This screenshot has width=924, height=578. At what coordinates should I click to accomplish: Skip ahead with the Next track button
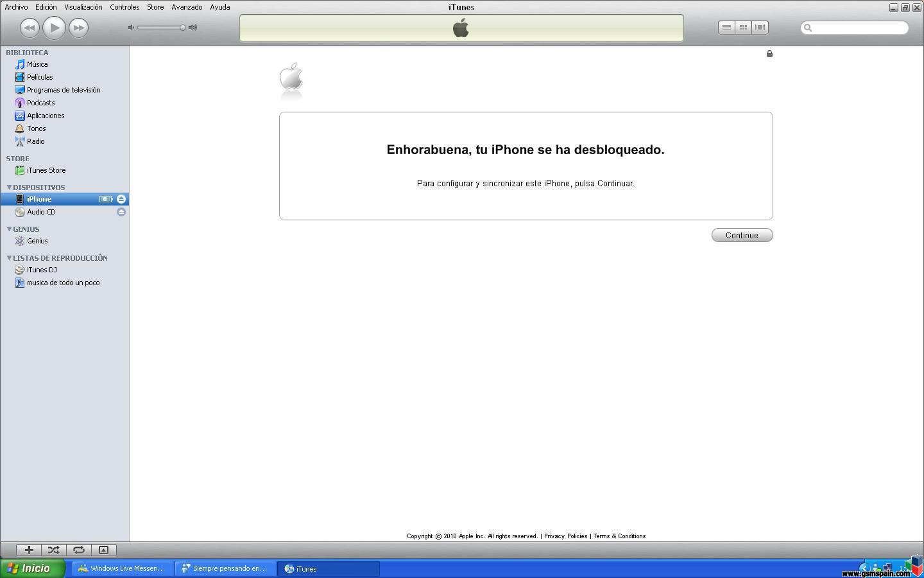click(78, 28)
